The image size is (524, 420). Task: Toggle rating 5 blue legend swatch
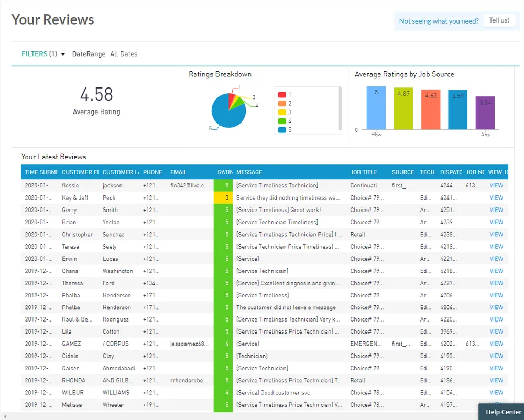coord(282,130)
